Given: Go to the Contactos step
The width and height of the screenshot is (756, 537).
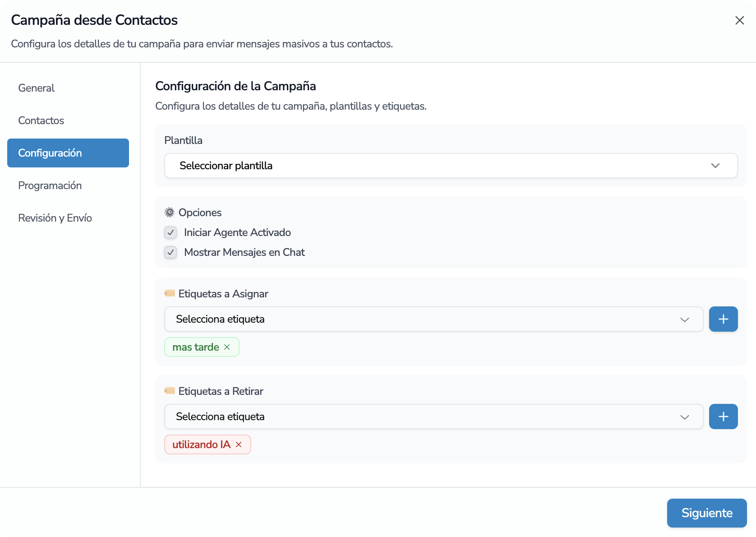Looking at the screenshot, I should pos(68,120).
